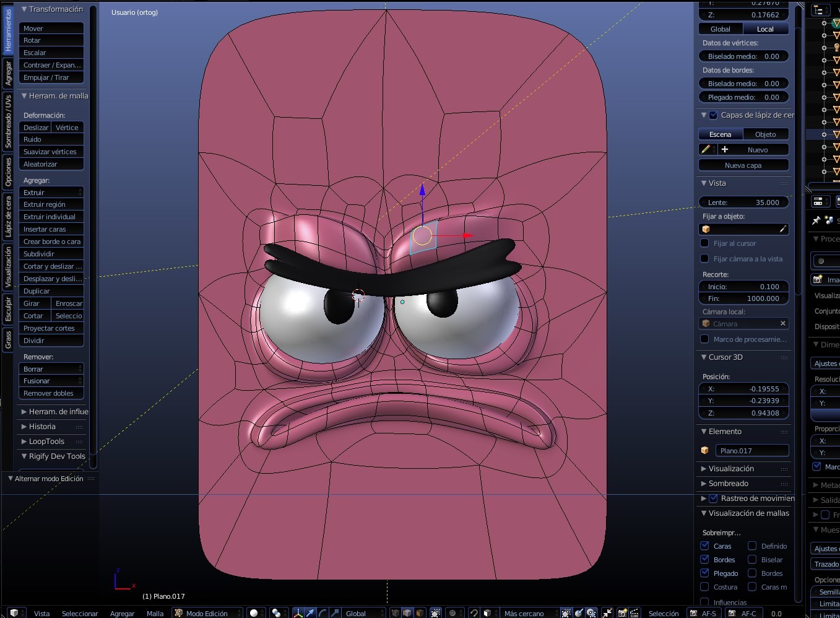
Task: Select the rotate manipulator arc icon
Action: [x=323, y=613]
